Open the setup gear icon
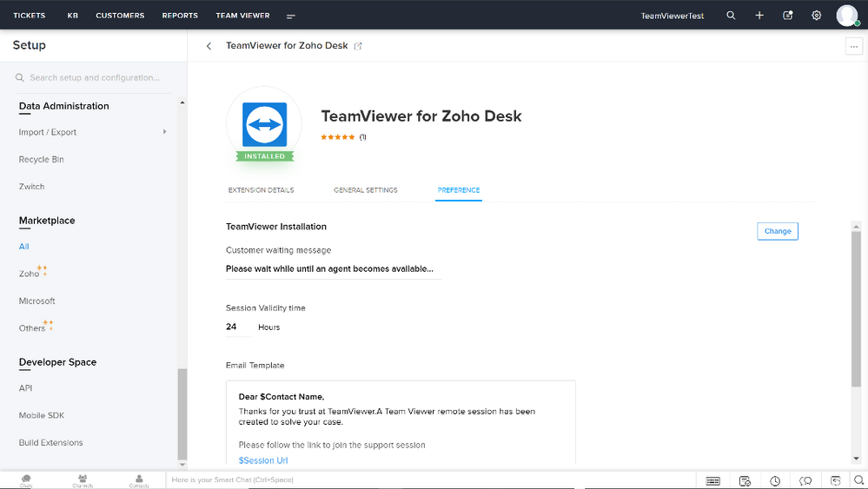868x489 pixels. point(816,16)
